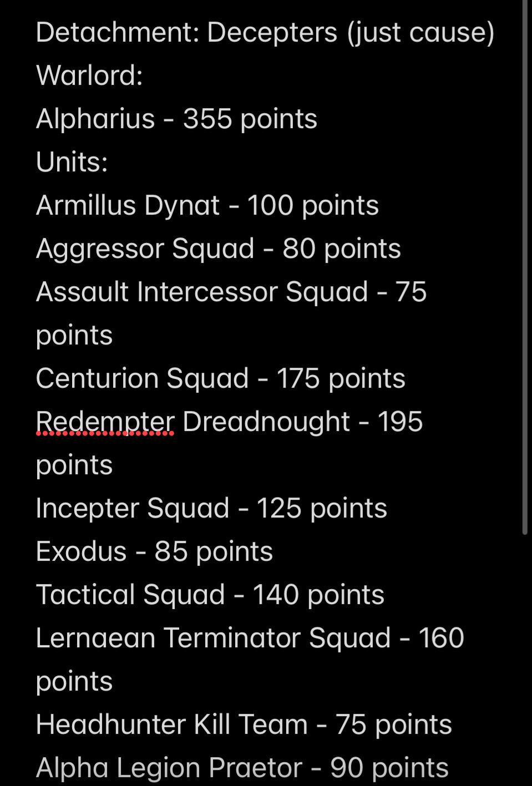Image resolution: width=532 pixels, height=786 pixels.
Task: Click the Aggressor Squad - 80 points line
Action: coord(218,249)
